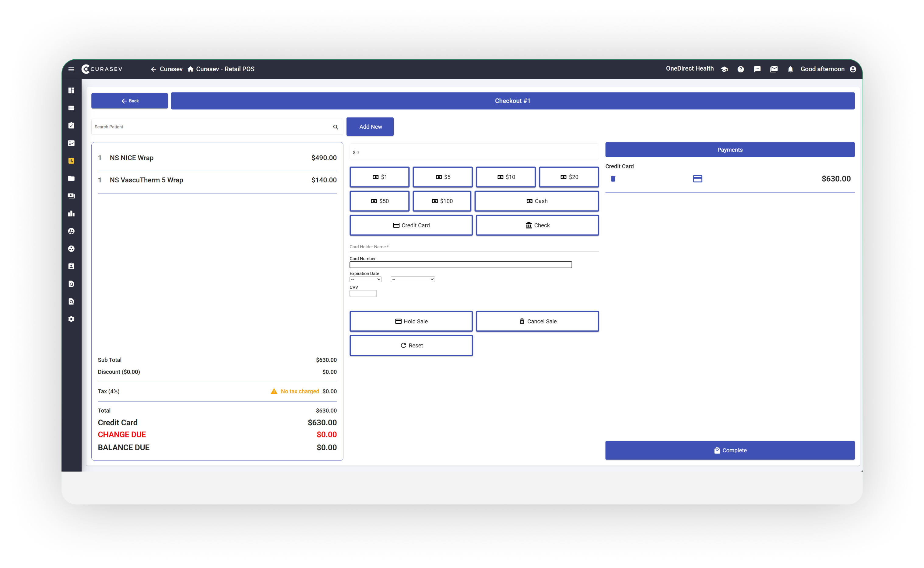Add a $20 cash amount

tap(568, 177)
